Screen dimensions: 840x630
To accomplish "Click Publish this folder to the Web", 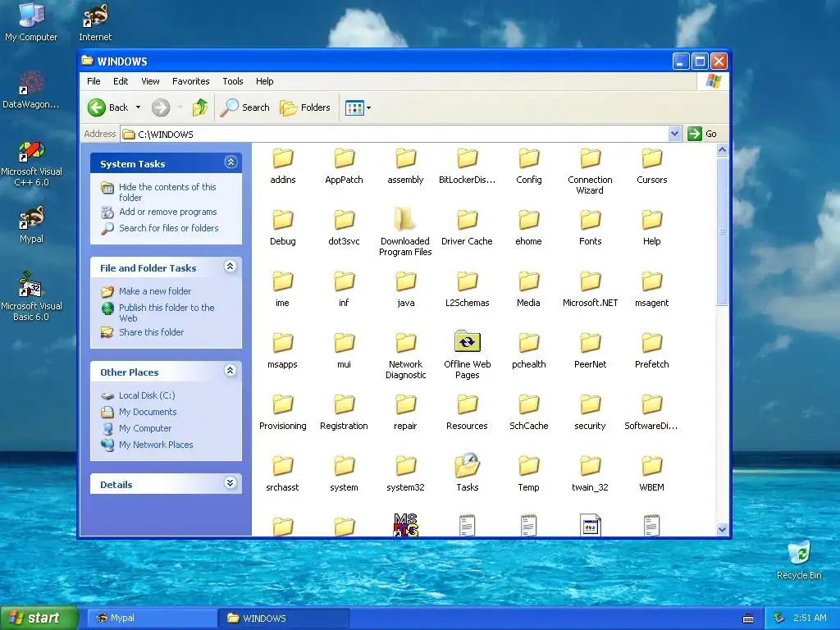I will (x=167, y=313).
